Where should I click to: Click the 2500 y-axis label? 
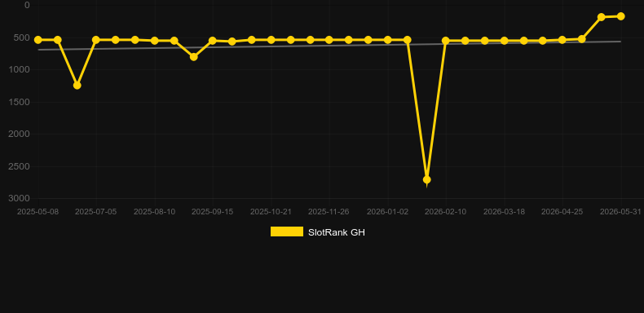pos(19,166)
